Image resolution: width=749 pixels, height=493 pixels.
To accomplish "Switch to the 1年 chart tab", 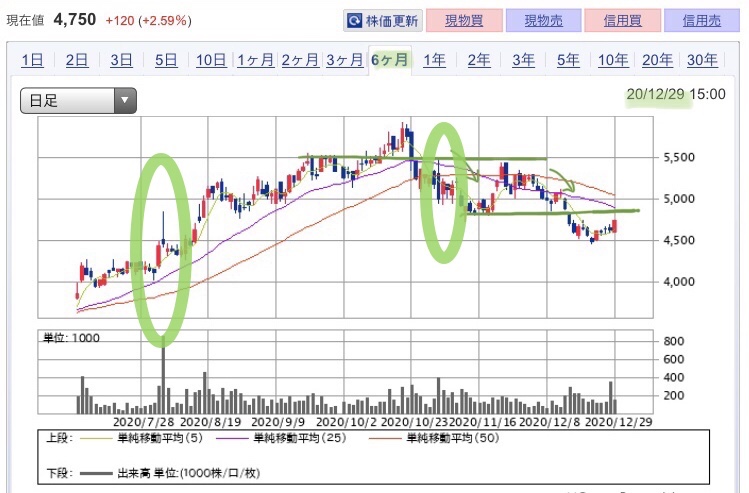I will (x=434, y=60).
